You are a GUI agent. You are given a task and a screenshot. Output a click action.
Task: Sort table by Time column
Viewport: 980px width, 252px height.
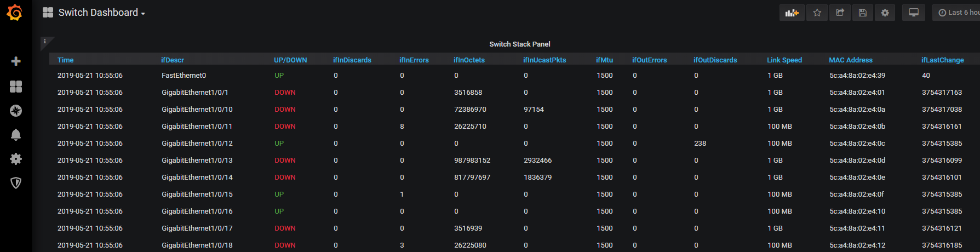point(66,60)
